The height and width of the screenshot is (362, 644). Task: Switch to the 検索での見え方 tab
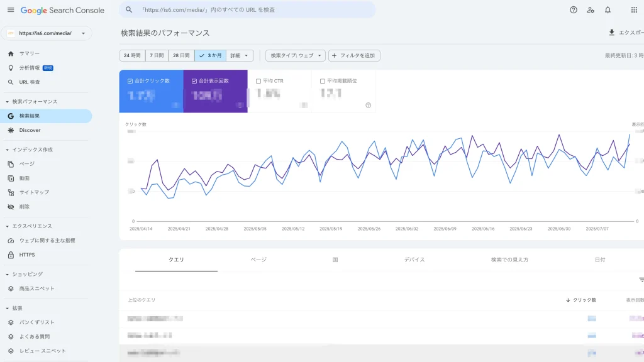click(x=509, y=260)
